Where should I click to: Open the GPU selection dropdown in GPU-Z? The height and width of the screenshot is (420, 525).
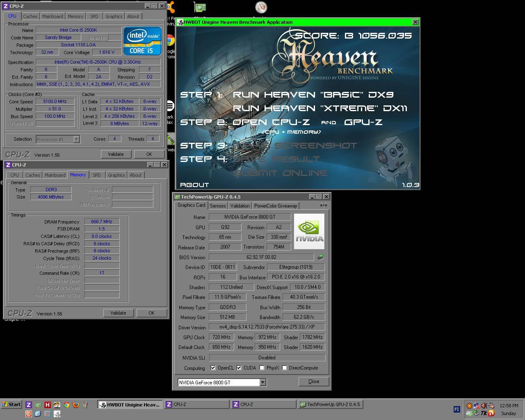263,382
